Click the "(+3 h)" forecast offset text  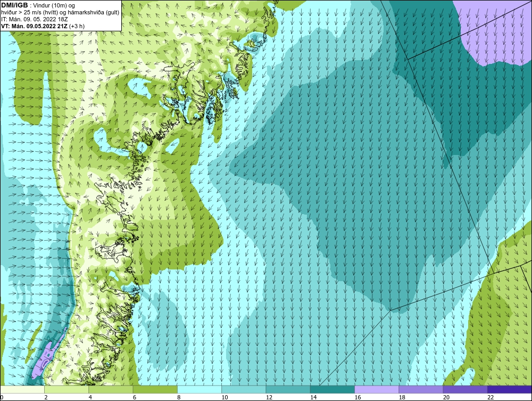(77, 26)
